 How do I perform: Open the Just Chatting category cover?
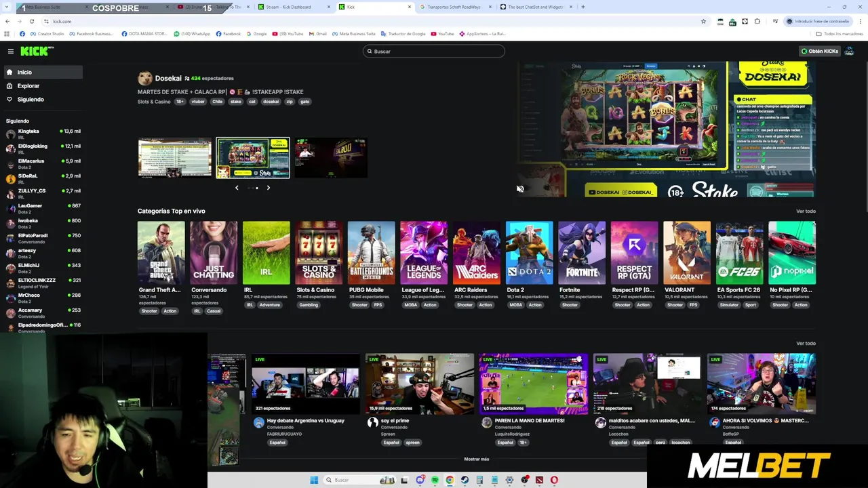[x=214, y=253]
